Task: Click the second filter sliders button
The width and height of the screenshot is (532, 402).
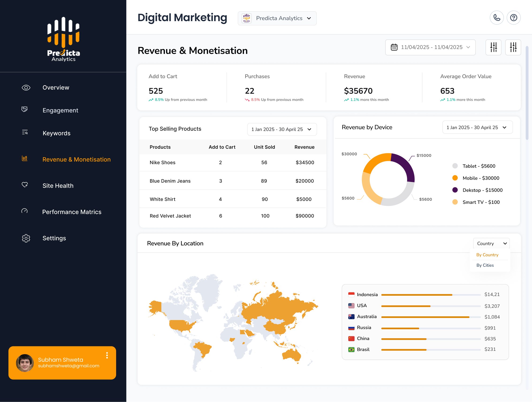Action: point(513,47)
